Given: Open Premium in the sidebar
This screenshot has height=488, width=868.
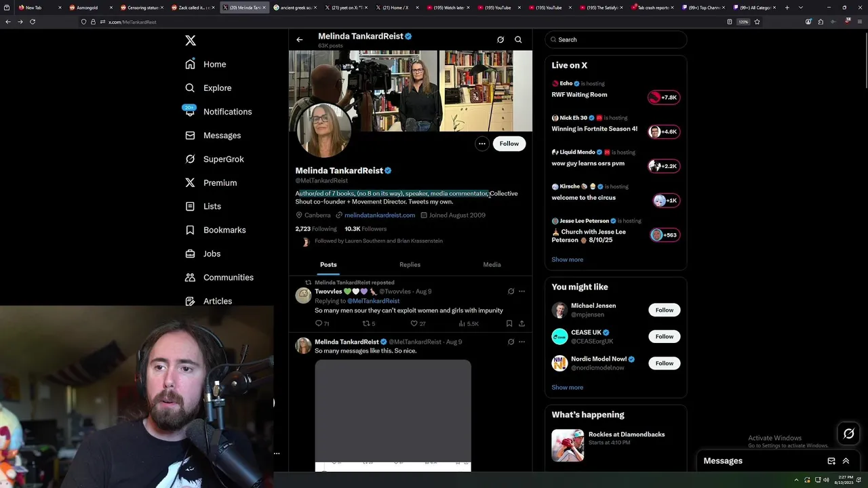Looking at the screenshot, I should (x=211, y=183).
